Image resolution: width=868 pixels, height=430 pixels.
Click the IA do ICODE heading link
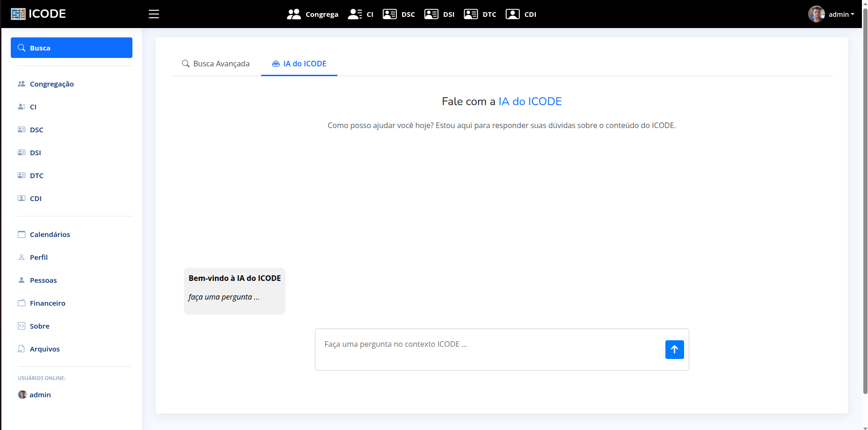(530, 101)
